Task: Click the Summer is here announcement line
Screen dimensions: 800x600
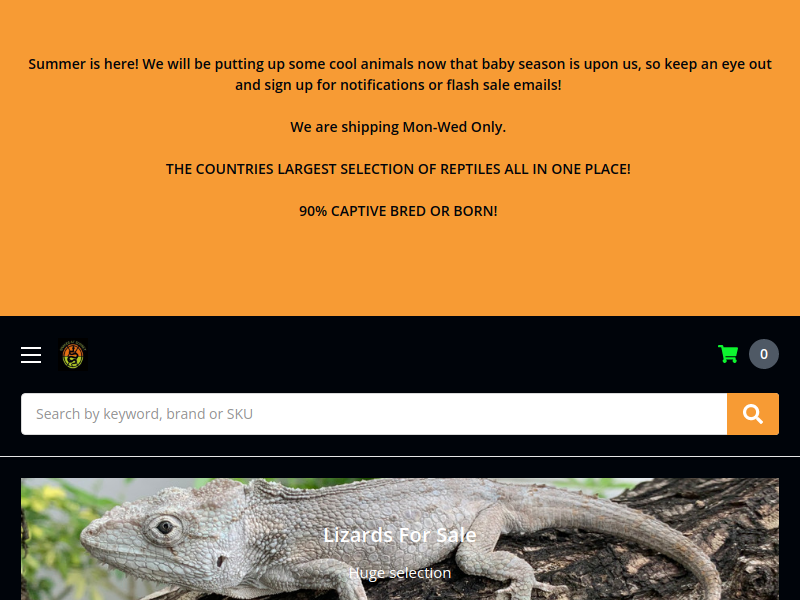Action: tap(400, 64)
